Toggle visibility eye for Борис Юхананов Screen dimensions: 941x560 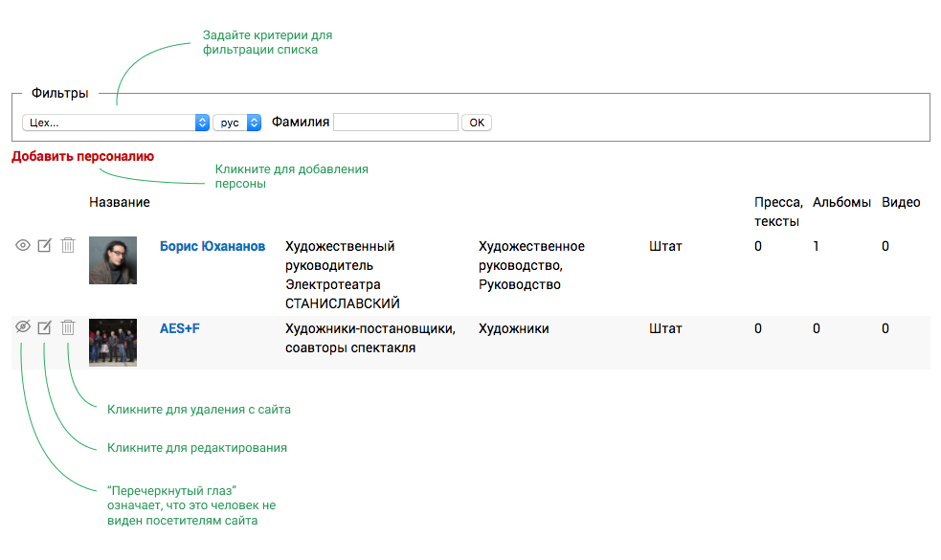click(x=23, y=246)
